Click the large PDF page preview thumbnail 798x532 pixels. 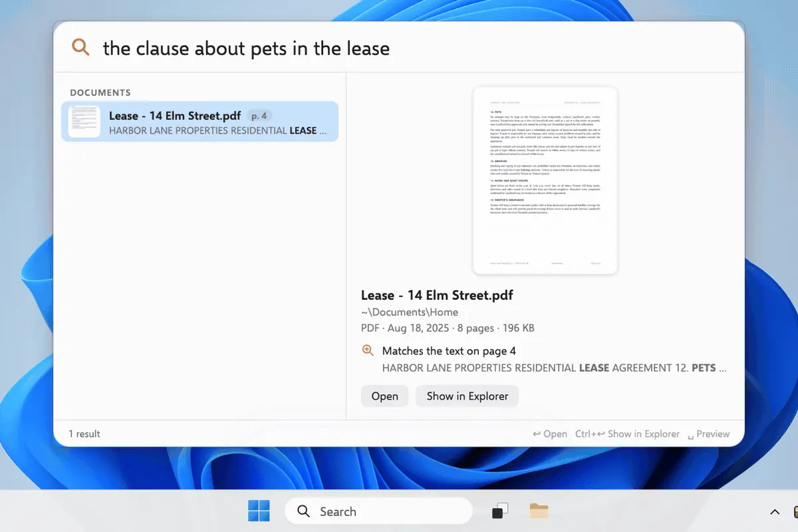[x=545, y=180]
